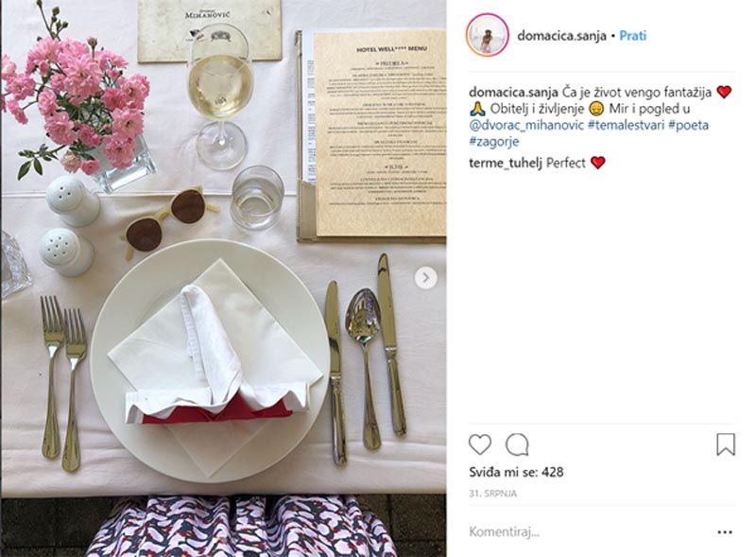Image resolution: width=756 pixels, height=557 pixels.
Task: View the 428 likes list
Action: click(x=516, y=472)
